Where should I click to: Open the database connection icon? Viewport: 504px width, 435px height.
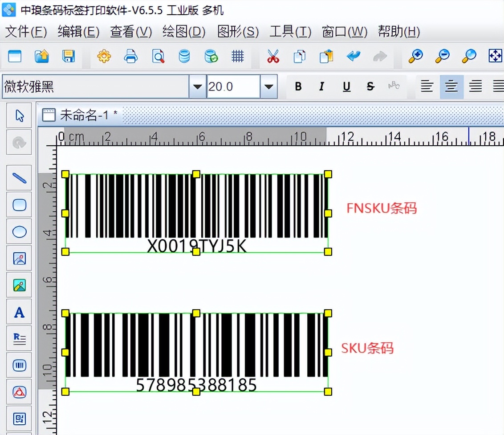coord(184,57)
